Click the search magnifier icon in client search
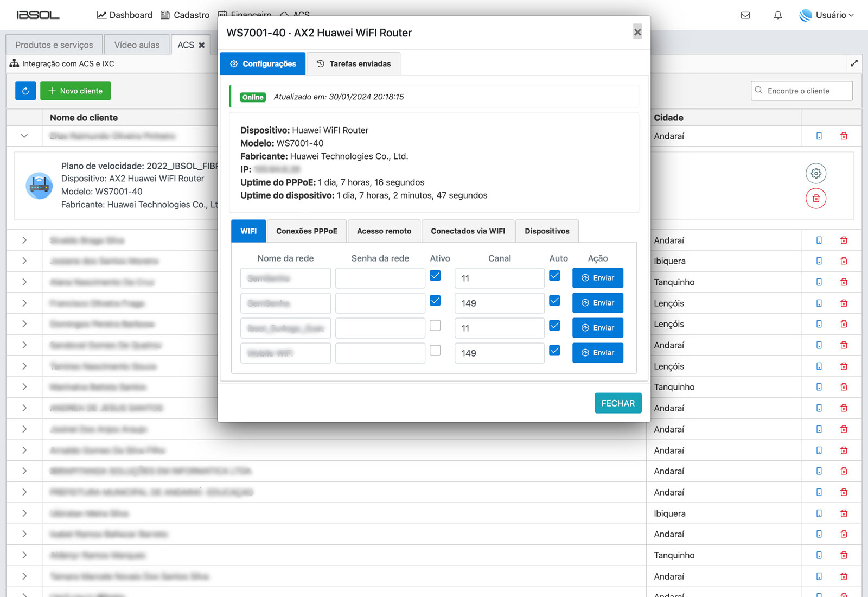The width and height of the screenshot is (868, 597). click(758, 90)
